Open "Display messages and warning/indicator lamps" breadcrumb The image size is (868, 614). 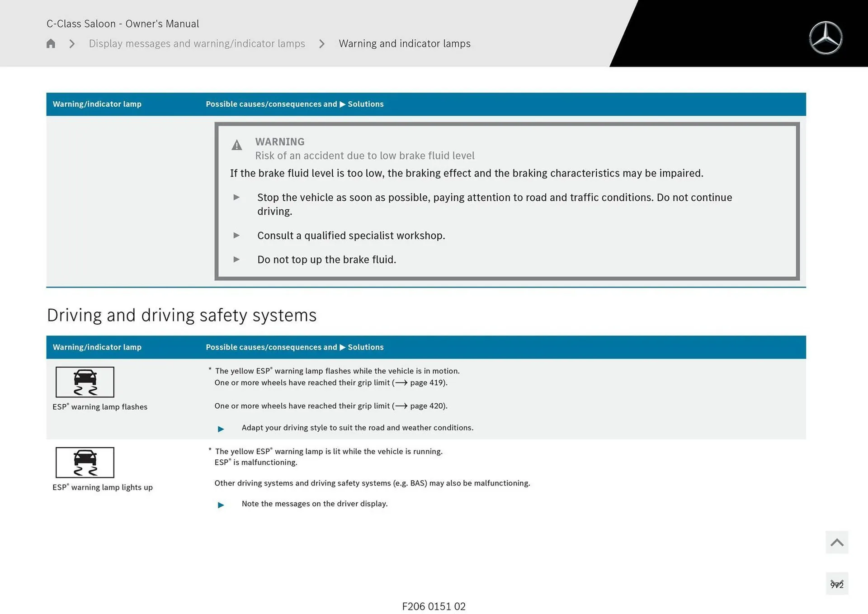(197, 43)
